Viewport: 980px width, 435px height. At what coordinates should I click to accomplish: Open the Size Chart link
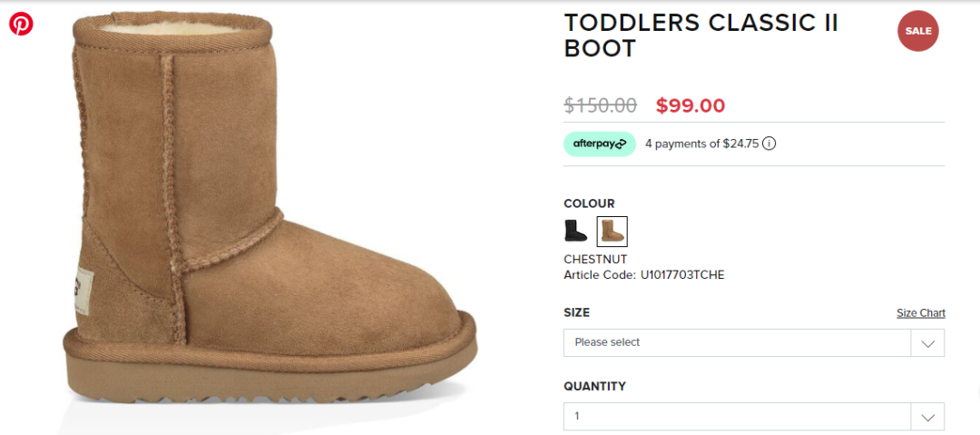(x=921, y=313)
